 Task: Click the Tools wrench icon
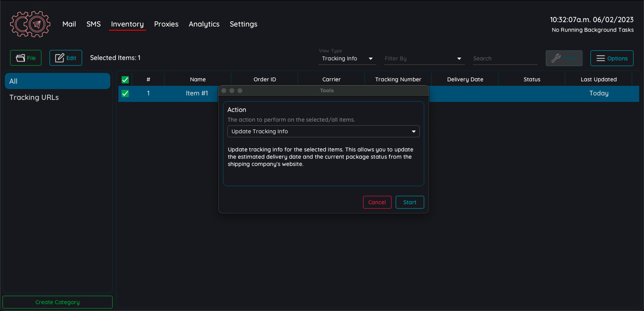[x=556, y=58]
